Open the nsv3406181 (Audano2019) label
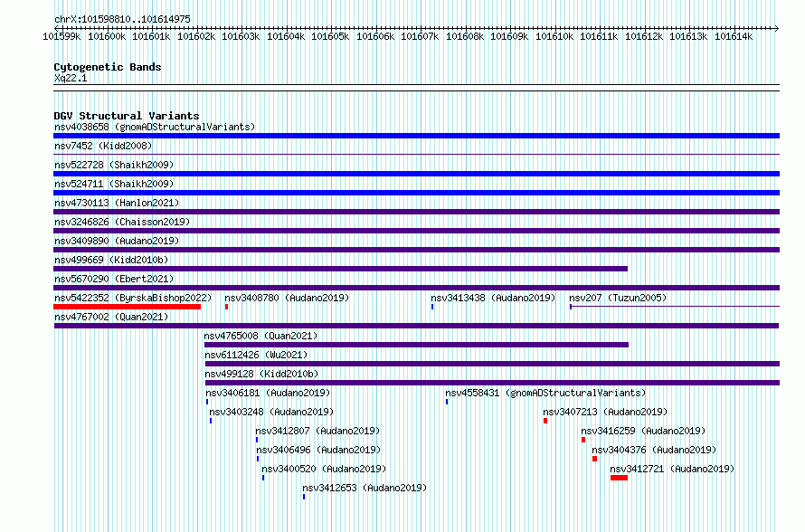The height and width of the screenshot is (532, 805). click(268, 393)
